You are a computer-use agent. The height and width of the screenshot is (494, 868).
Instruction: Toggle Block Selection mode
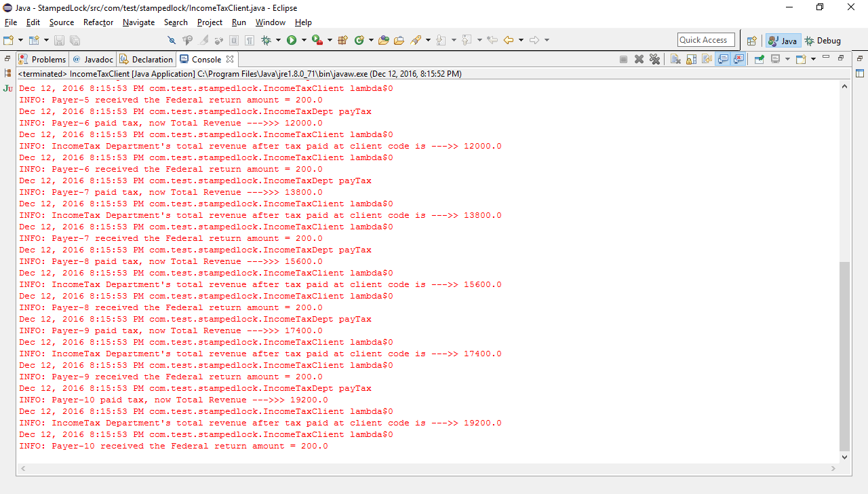[235, 41]
